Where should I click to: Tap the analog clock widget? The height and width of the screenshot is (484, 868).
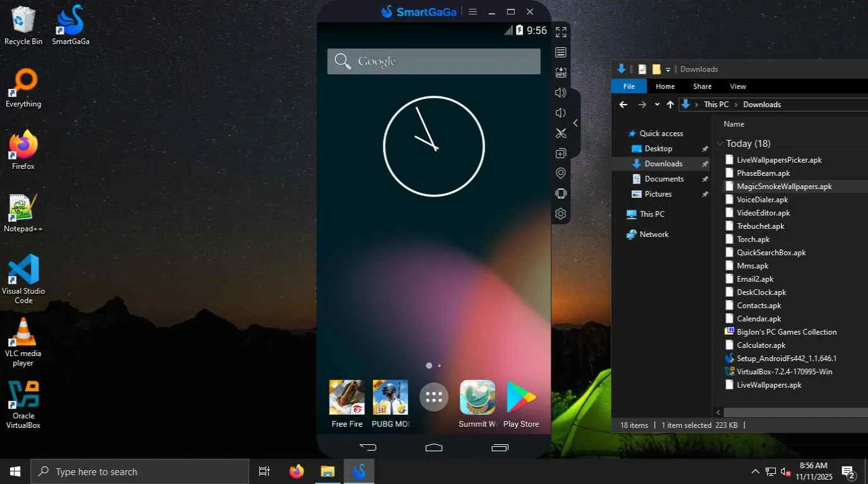point(434,146)
